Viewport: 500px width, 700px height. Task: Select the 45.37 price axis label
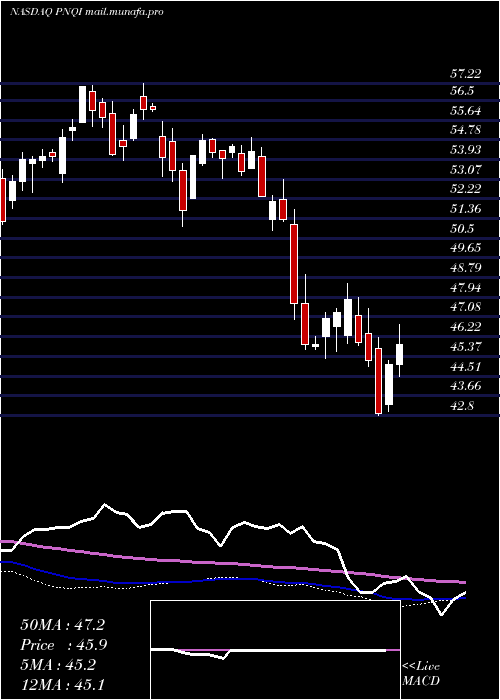click(x=465, y=346)
